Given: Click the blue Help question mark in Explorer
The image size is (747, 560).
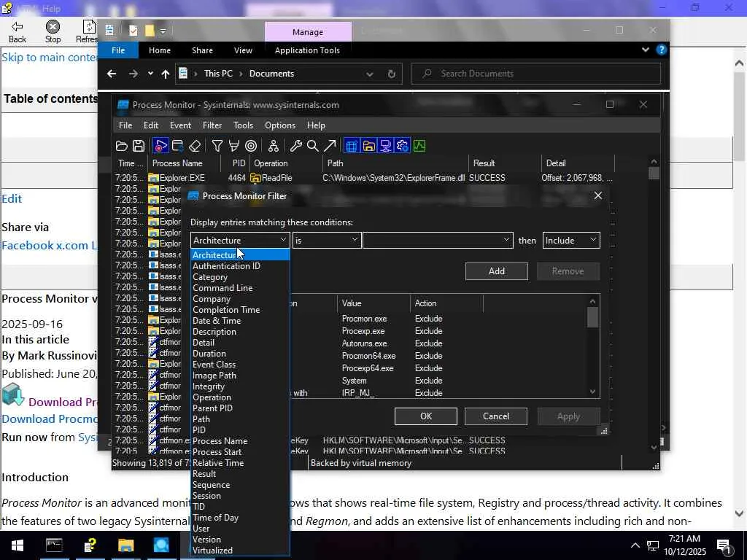Looking at the screenshot, I should click(661, 50).
